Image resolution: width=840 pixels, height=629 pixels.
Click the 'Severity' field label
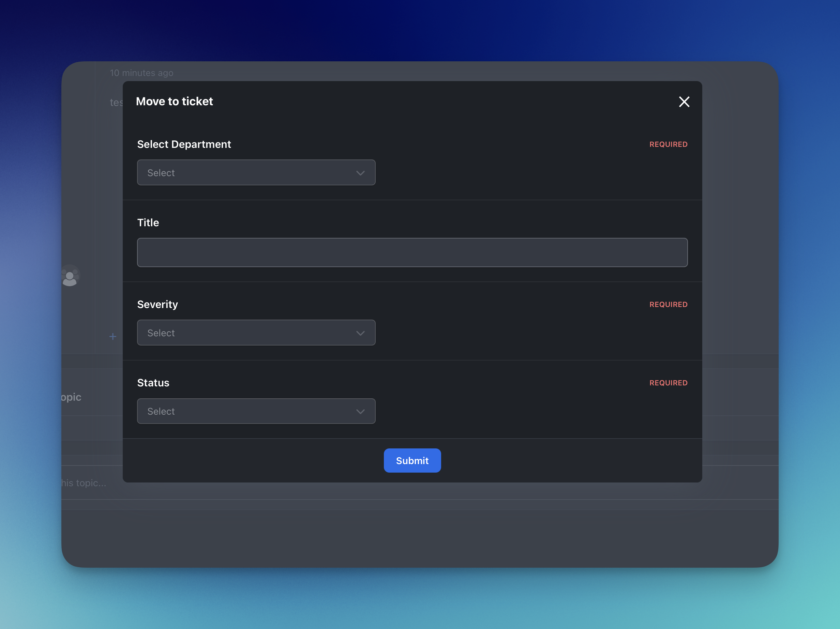click(157, 304)
